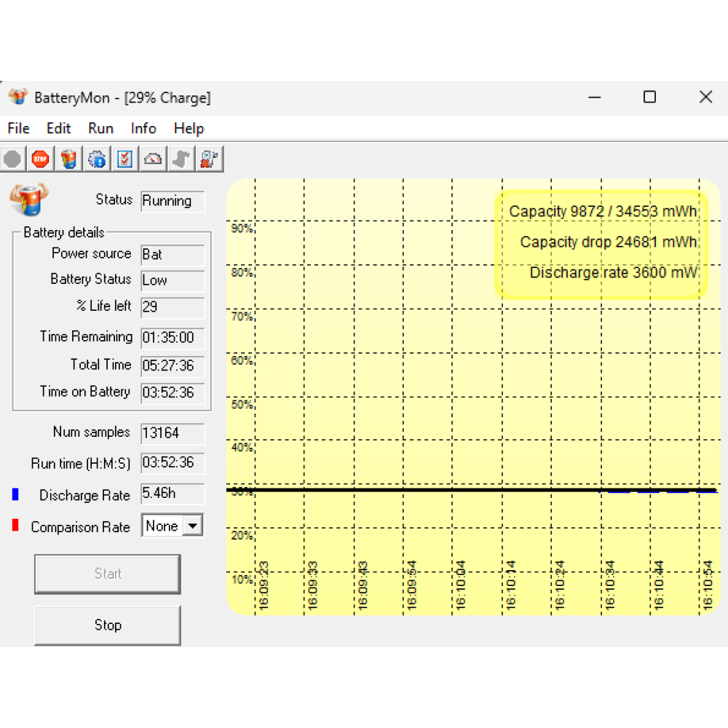Click the red Comparison Rate color marker
Viewport: 728px width, 728px height.
(x=15, y=526)
